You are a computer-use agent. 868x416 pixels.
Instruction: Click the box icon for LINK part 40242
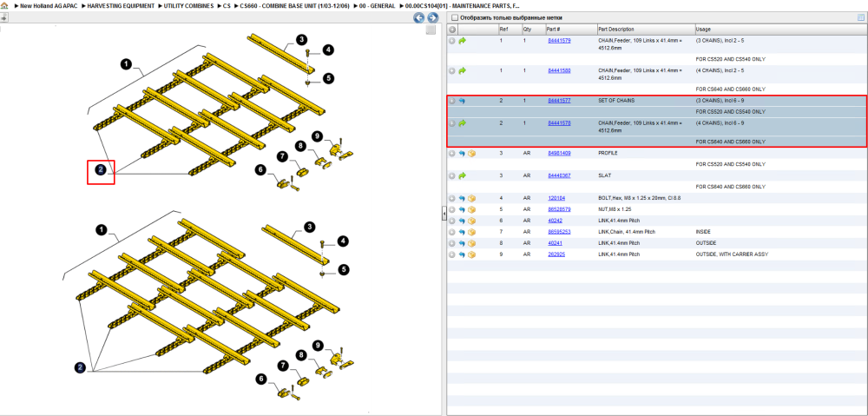pyautogui.click(x=471, y=221)
